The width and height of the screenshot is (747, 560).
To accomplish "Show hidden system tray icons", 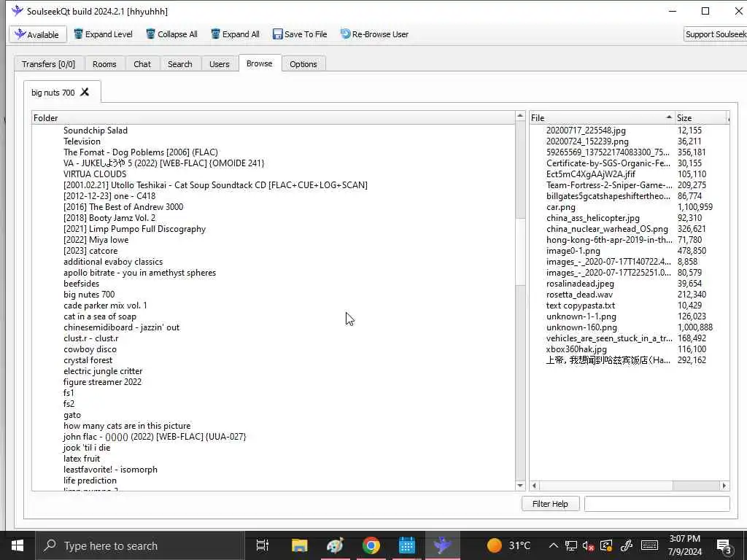I will coord(553,545).
